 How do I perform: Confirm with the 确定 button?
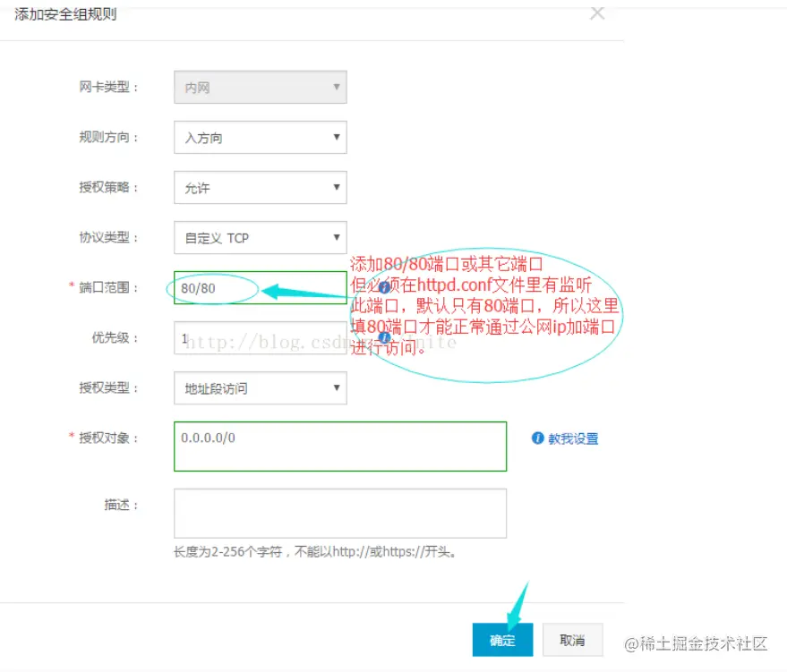pos(502,640)
